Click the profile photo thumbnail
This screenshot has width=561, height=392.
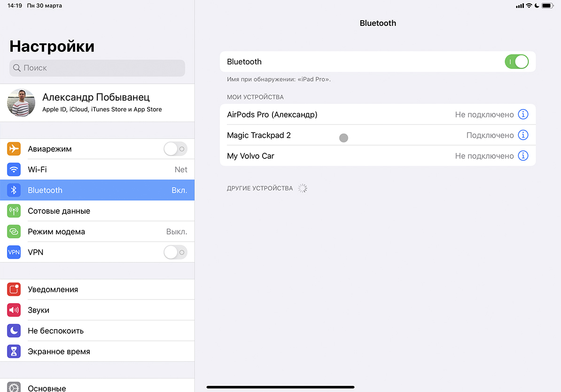[21, 103]
